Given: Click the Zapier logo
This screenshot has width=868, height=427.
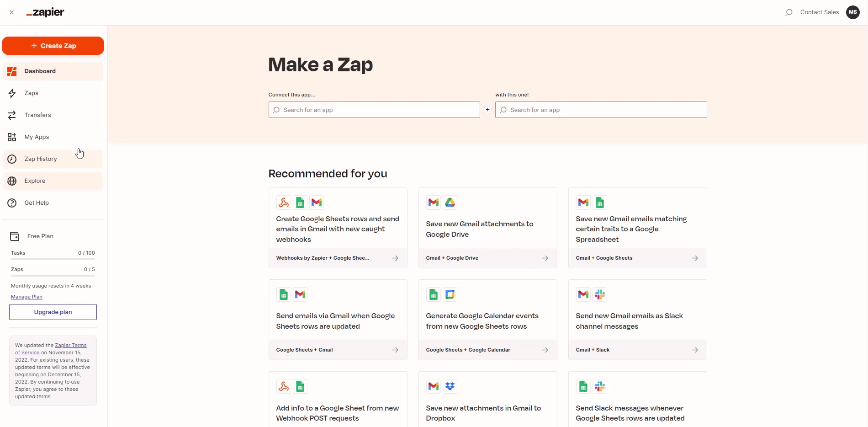Looking at the screenshot, I should [x=45, y=12].
